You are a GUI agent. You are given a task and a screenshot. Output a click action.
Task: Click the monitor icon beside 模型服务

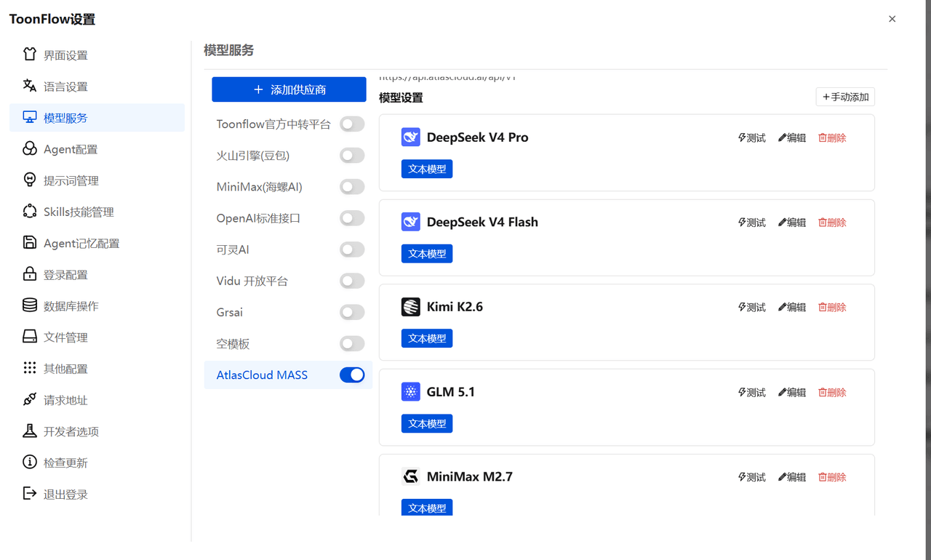tap(30, 117)
